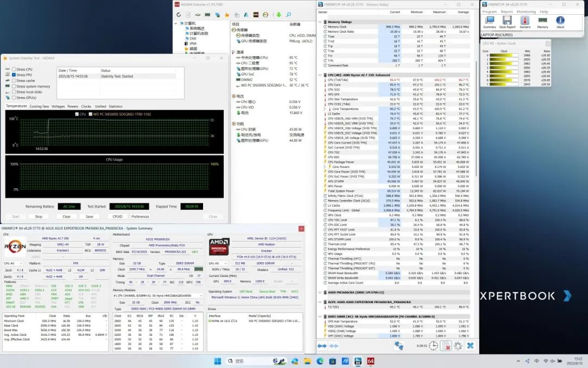588x368 pixels.
Task: Open the AIDA64 report page icon
Action: 188,15
